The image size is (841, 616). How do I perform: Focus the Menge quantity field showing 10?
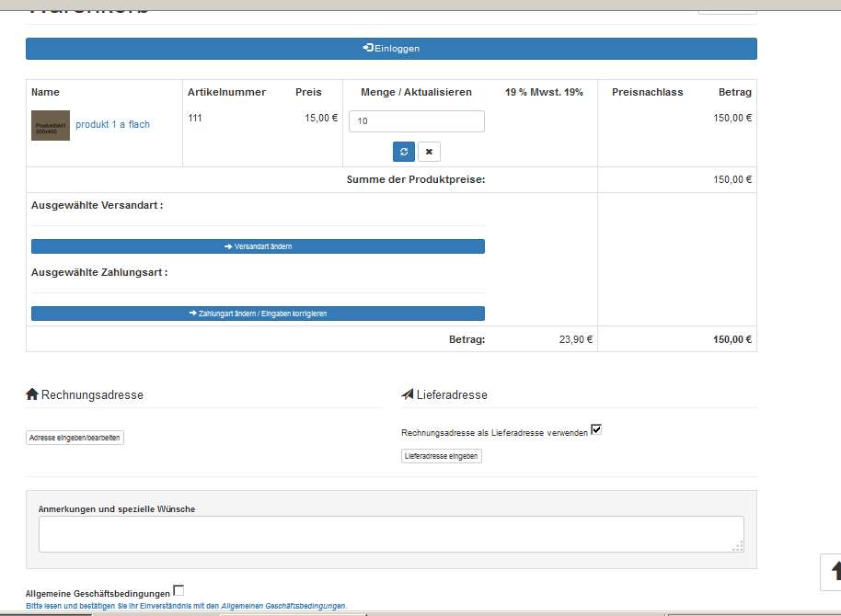click(416, 121)
